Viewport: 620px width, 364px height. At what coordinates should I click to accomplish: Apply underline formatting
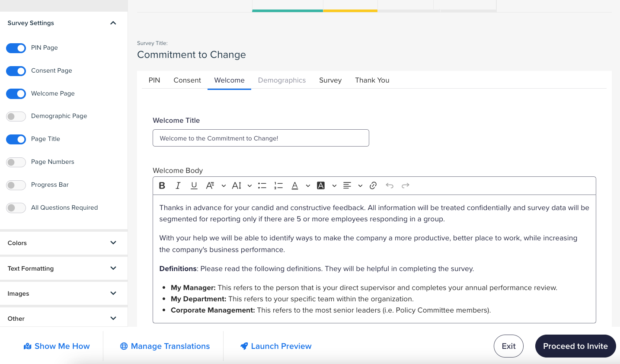194,185
